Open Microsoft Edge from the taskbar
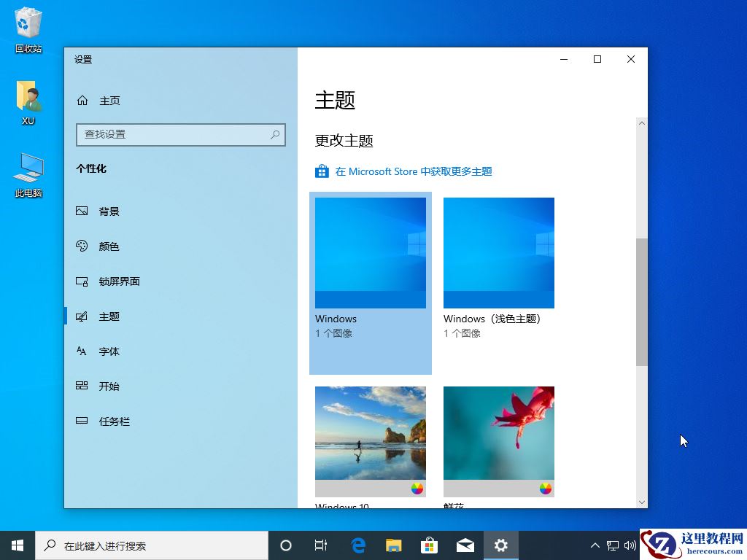 coord(357,545)
